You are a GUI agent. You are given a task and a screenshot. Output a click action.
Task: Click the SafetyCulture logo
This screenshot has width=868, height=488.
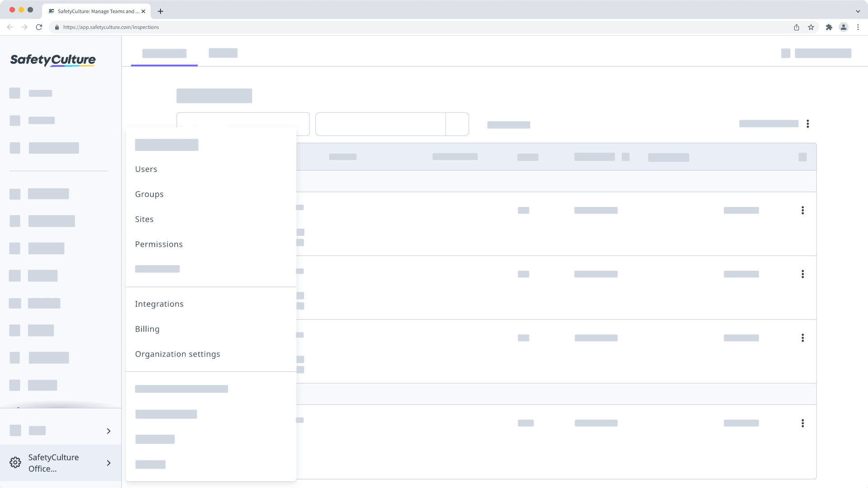(52, 60)
